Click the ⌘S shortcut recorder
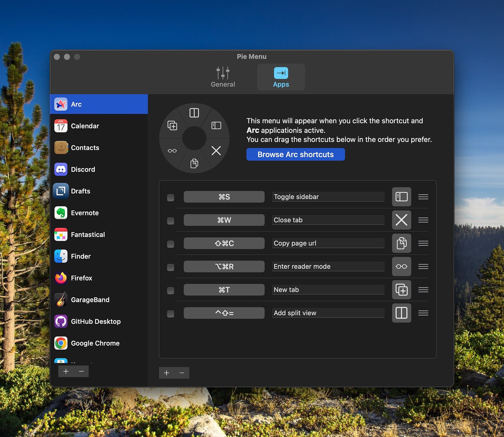Image resolution: width=504 pixels, height=437 pixels. [224, 197]
